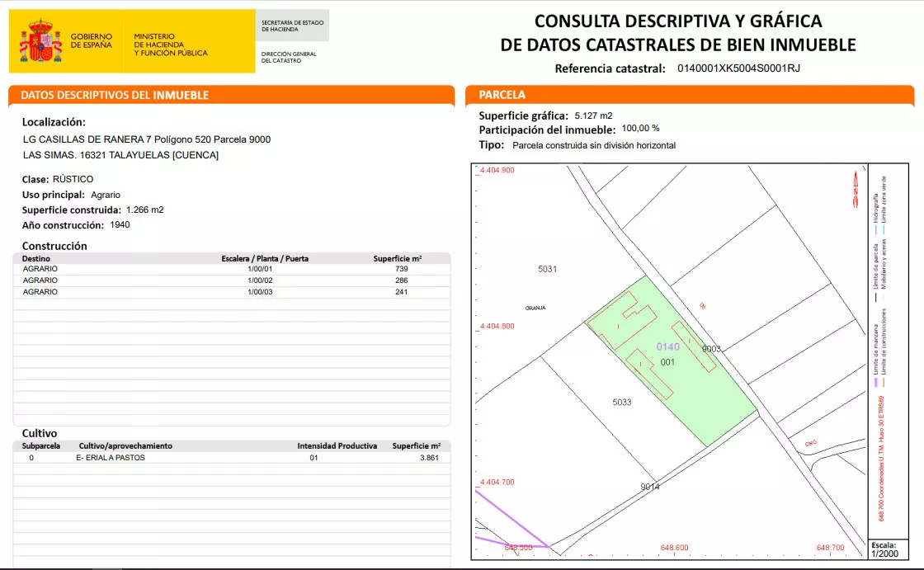Image resolution: width=924 pixels, height=570 pixels.
Task: Click parcel label '5031' on the map
Action: pyautogui.click(x=547, y=269)
